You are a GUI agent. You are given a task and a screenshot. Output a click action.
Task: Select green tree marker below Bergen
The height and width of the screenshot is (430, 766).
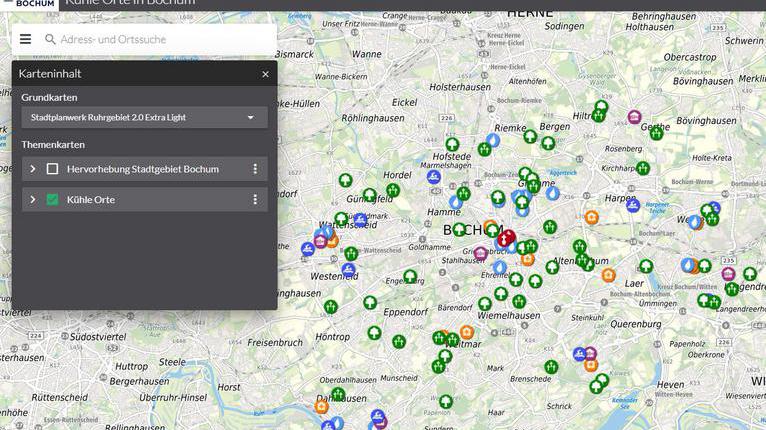[548, 143]
